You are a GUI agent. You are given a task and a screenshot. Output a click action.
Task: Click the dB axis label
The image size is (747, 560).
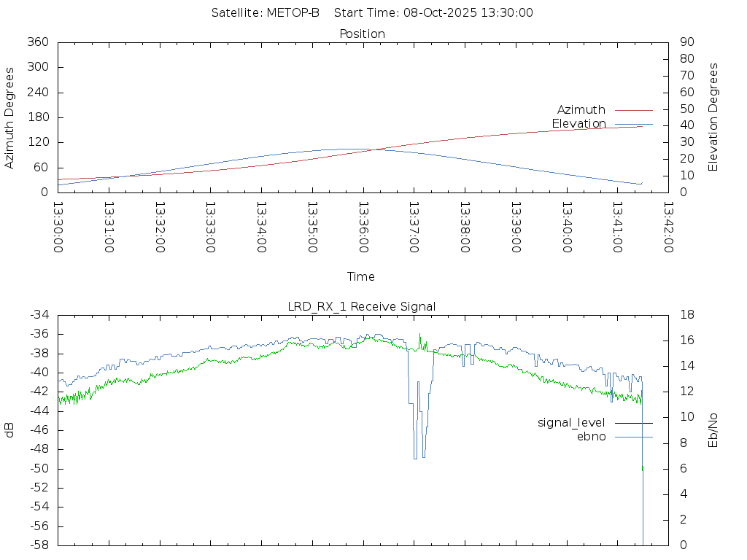tap(10, 430)
